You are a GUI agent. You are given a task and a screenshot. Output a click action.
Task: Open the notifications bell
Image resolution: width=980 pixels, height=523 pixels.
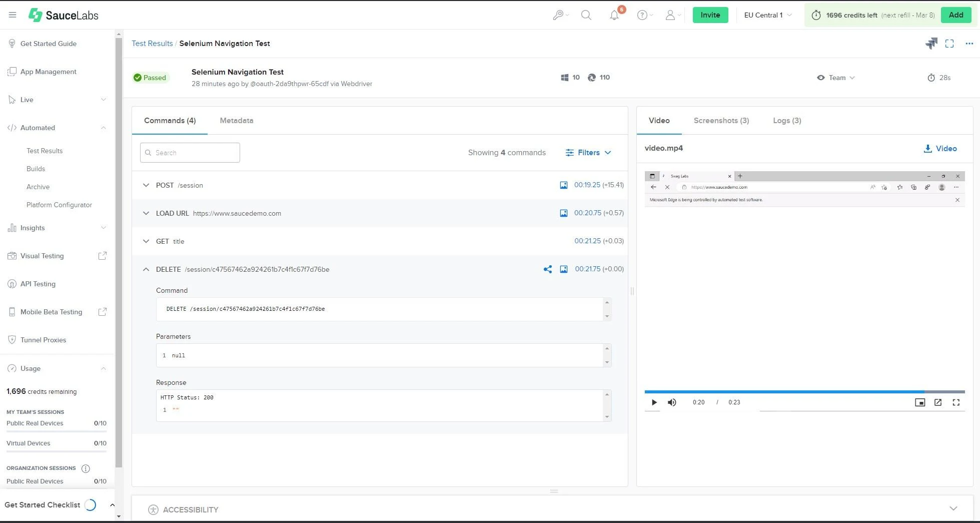click(614, 15)
